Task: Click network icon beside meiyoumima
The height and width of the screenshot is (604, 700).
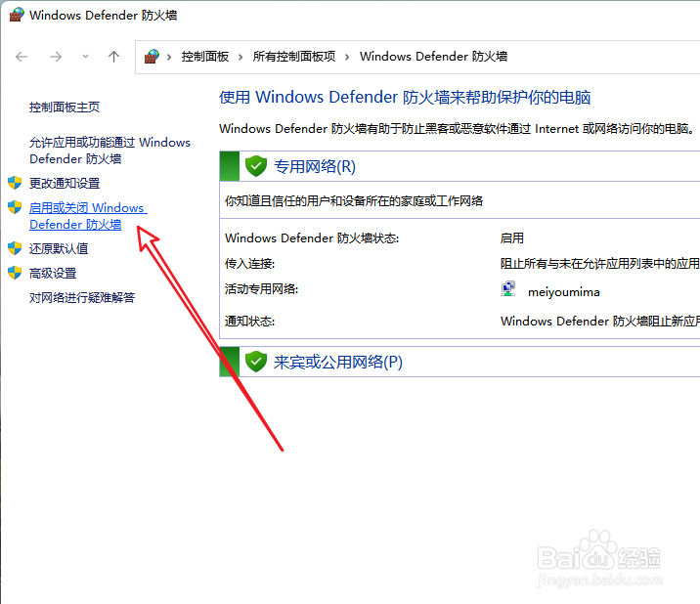Action: (508, 289)
